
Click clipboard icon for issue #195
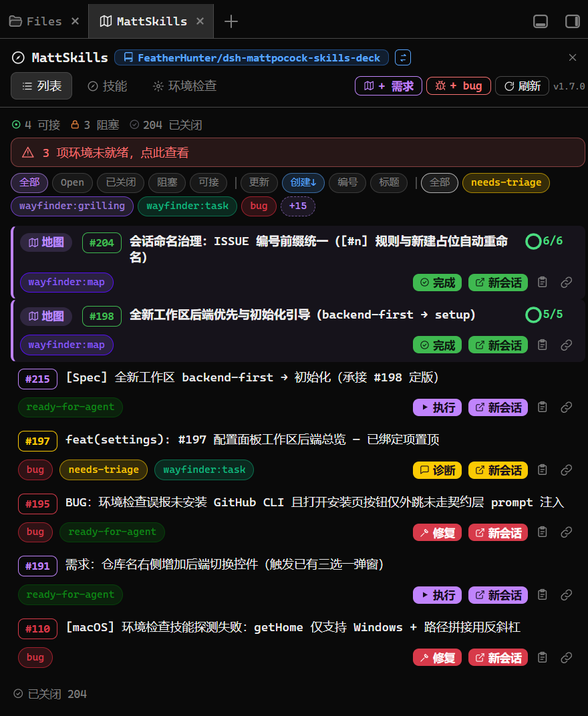543,532
